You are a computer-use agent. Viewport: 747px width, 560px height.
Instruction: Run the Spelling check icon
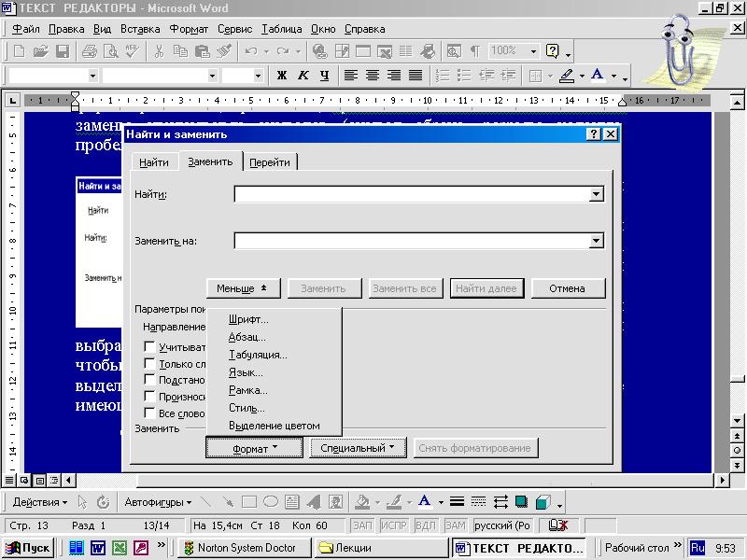[x=132, y=51]
